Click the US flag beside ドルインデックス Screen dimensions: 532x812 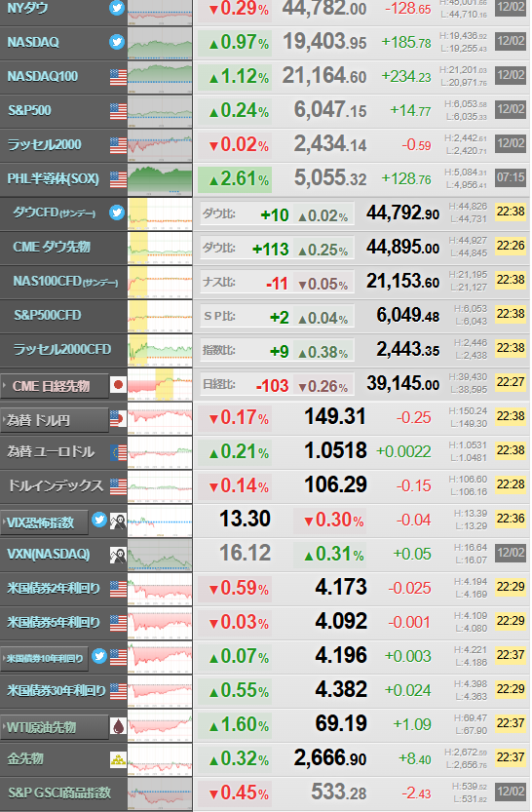tap(118, 486)
